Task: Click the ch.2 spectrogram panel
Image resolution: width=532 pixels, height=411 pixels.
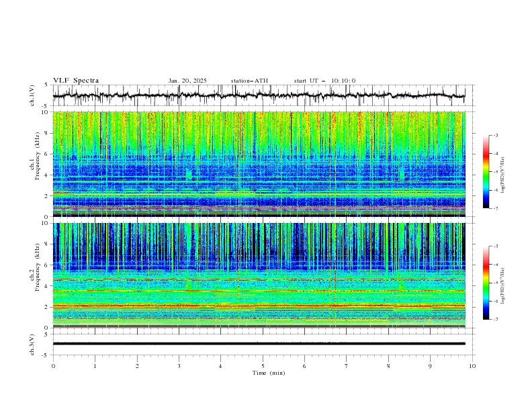Action: [x=259, y=275]
